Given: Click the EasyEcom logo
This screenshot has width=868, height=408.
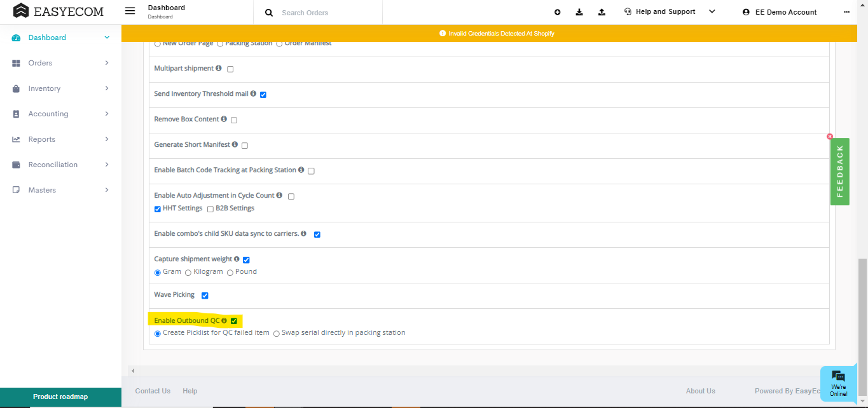Looking at the screenshot, I should tap(59, 11).
